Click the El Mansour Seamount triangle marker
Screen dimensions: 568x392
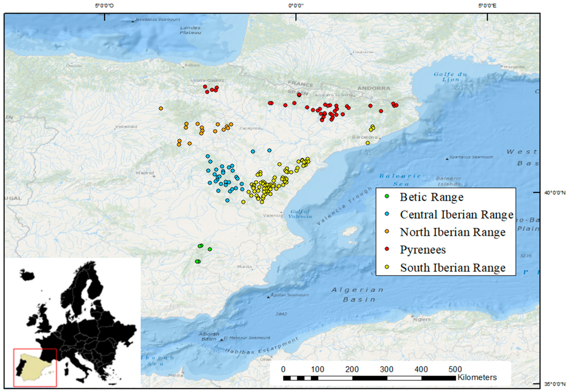[x=221, y=340]
